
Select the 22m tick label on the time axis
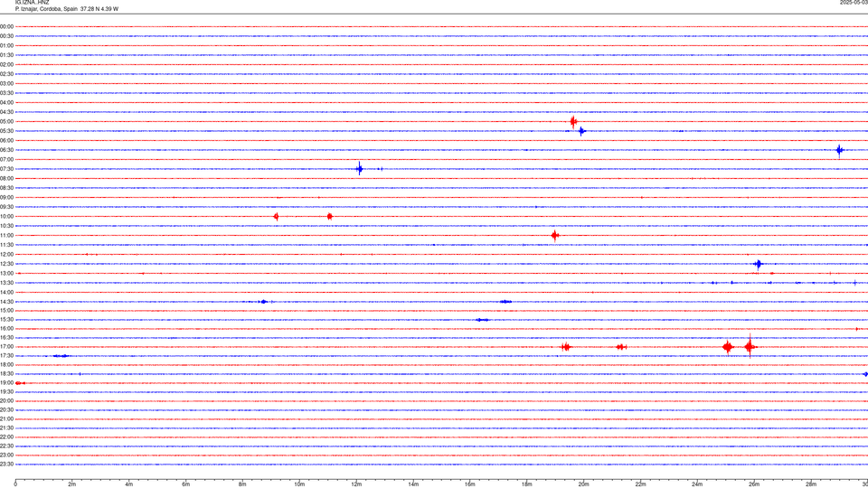click(x=640, y=484)
